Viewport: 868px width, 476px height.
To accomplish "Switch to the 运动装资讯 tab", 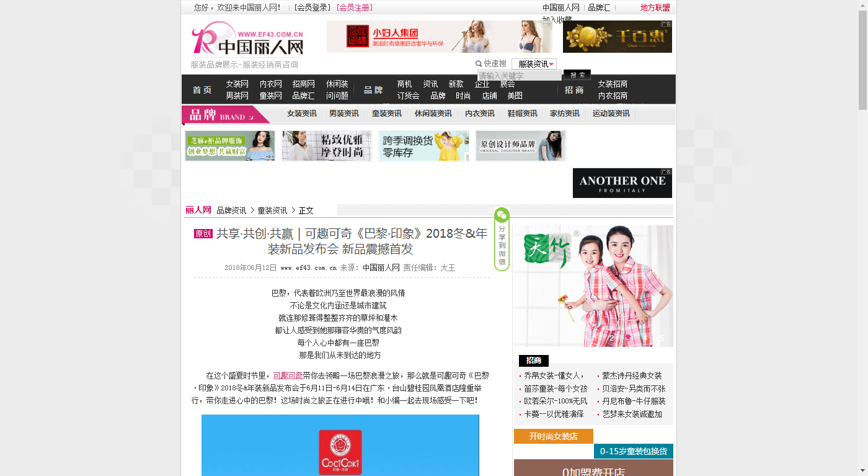I will click(x=611, y=114).
